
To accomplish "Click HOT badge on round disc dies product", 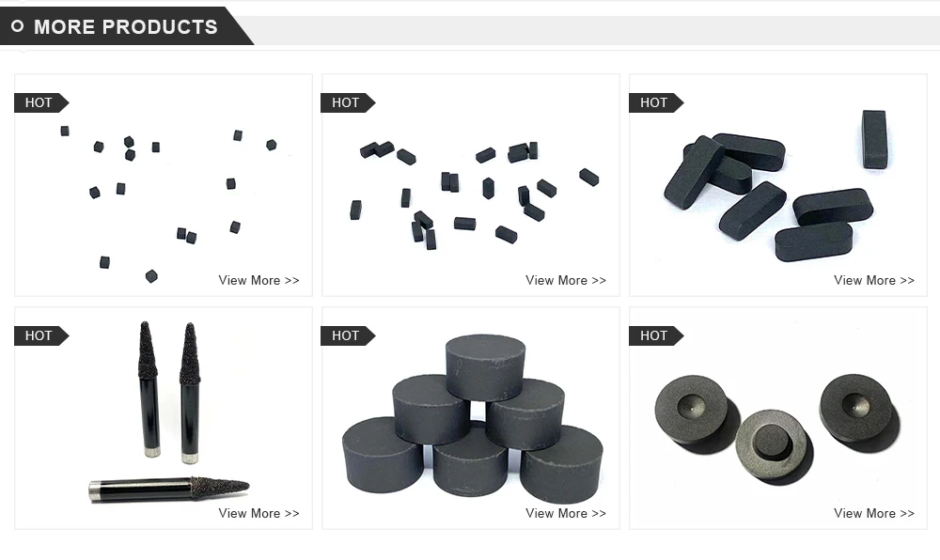I will [x=656, y=336].
